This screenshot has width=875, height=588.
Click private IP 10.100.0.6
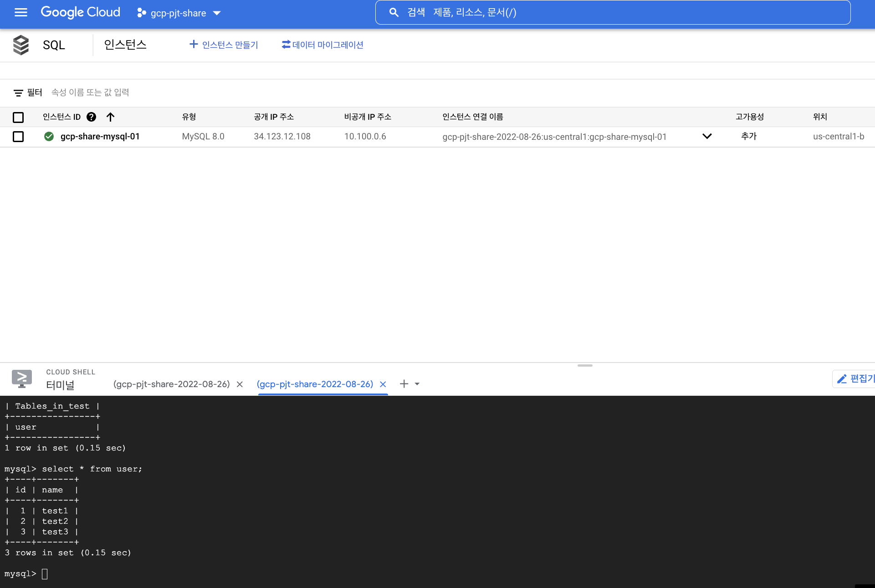(x=365, y=137)
